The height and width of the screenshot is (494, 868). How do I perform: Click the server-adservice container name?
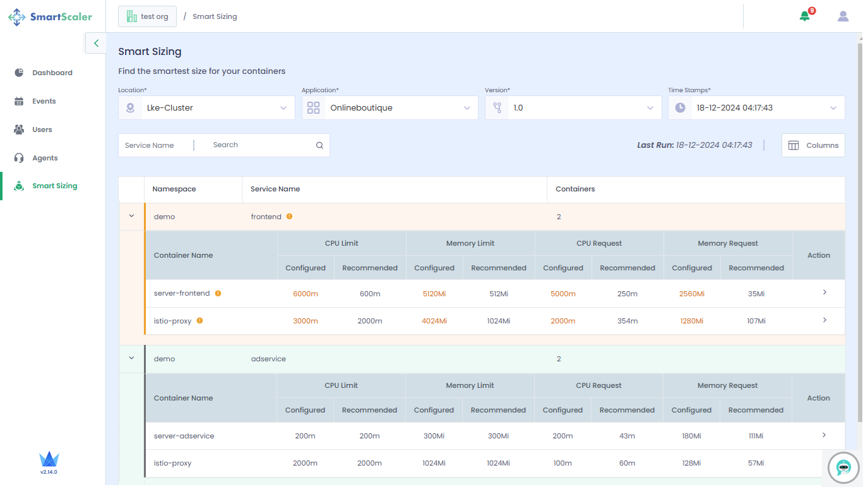184,436
